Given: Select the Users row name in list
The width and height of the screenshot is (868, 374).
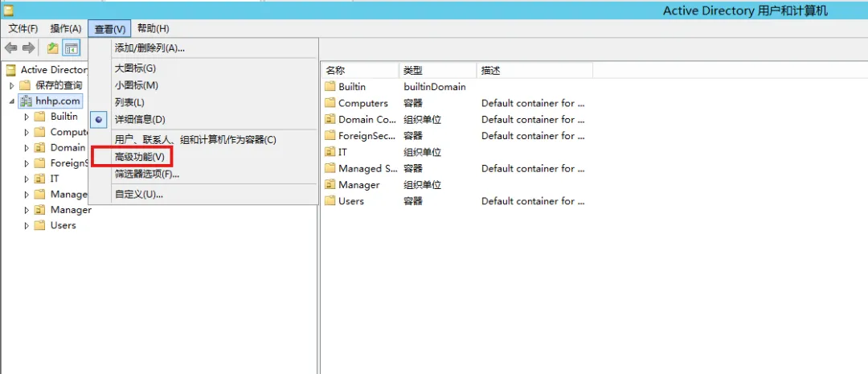Looking at the screenshot, I should tap(351, 201).
